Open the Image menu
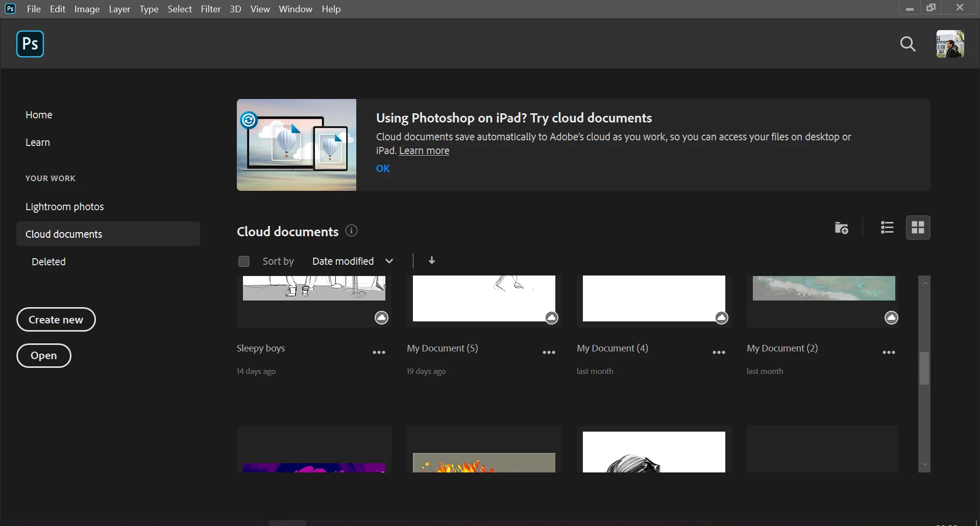This screenshot has height=526, width=980. pos(87,9)
